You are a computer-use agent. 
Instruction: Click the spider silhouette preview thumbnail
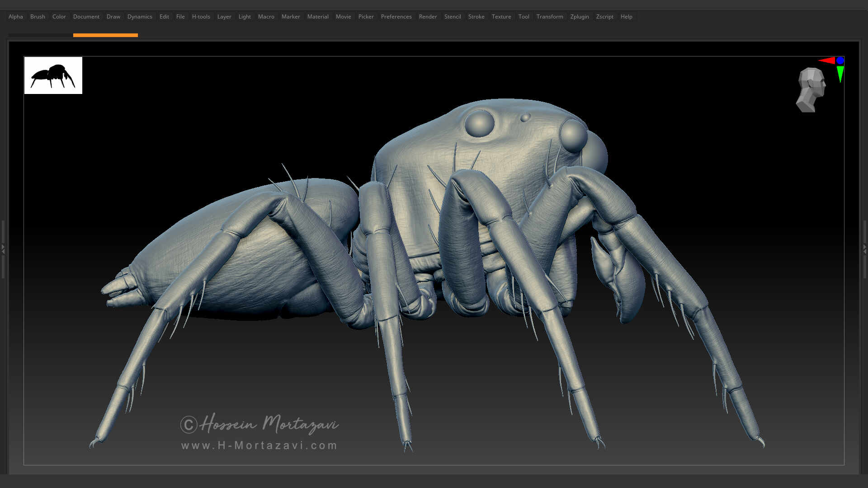click(x=53, y=75)
